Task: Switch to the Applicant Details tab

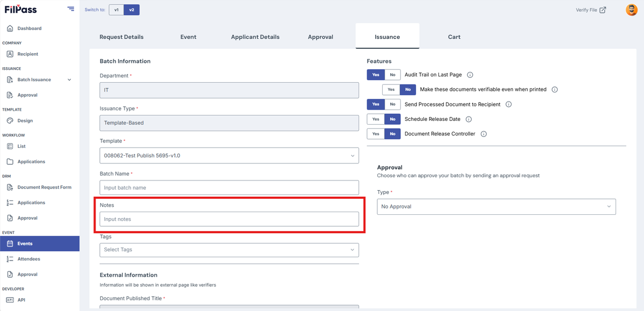Action: (x=255, y=37)
